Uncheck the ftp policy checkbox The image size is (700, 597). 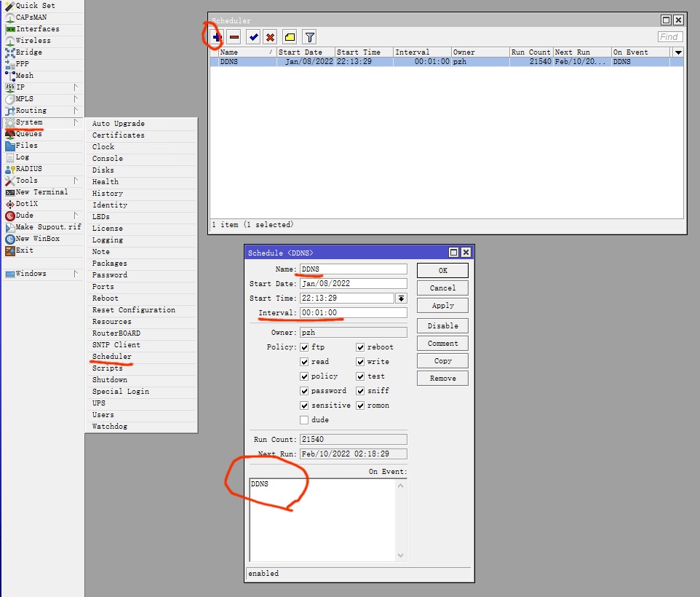click(305, 347)
